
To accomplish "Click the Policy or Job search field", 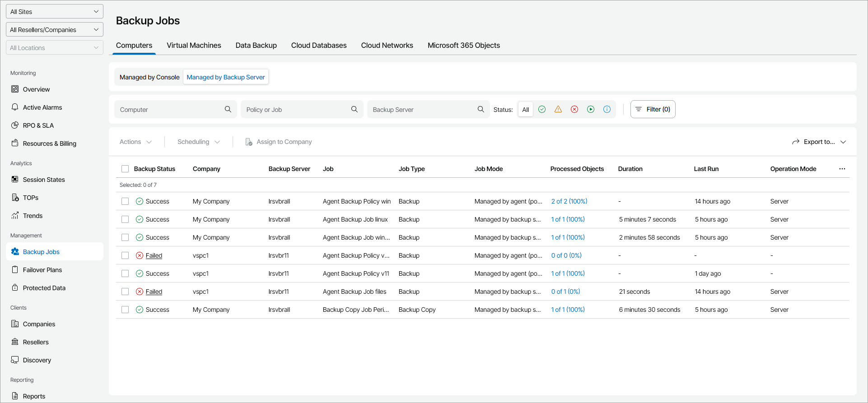I will pos(296,110).
